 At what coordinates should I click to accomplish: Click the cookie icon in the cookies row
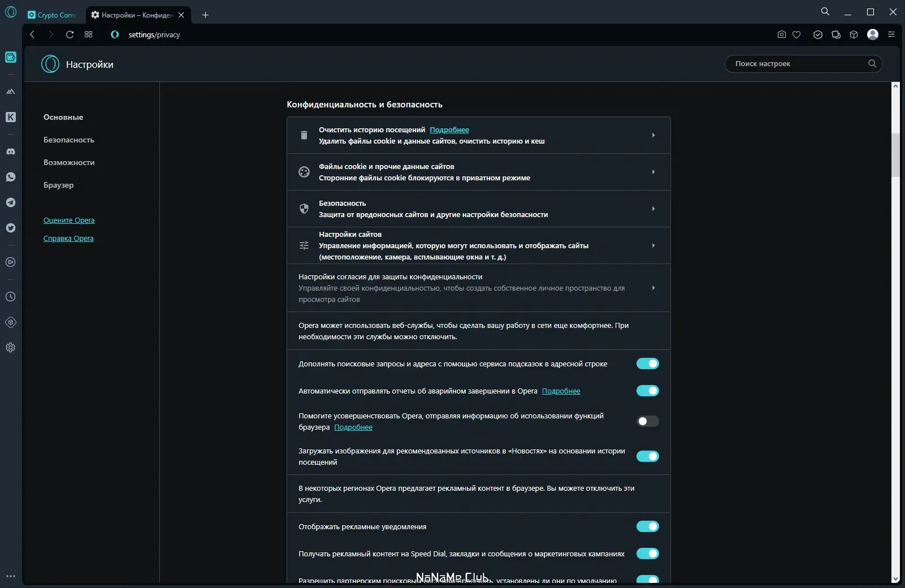tap(304, 172)
